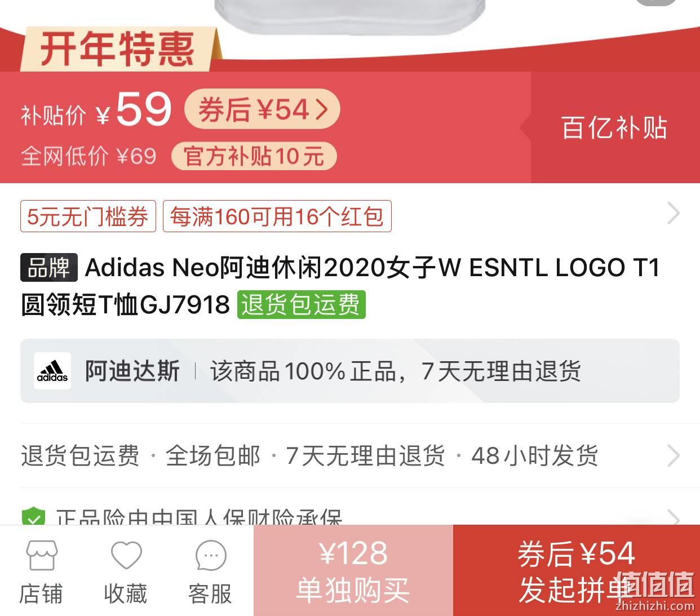This screenshot has width=700, height=616.
Task: Tap ¥128 单独购买 button
Action: click(x=353, y=570)
